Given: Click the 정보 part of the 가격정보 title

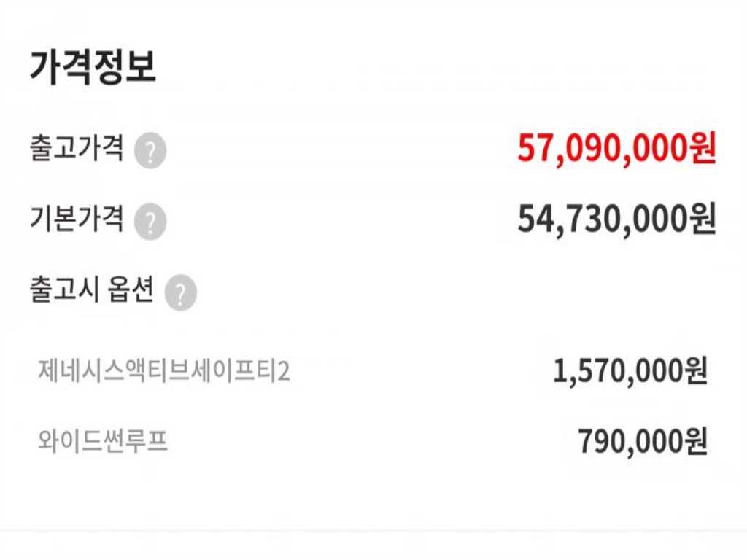Looking at the screenshot, I should click(x=125, y=67).
